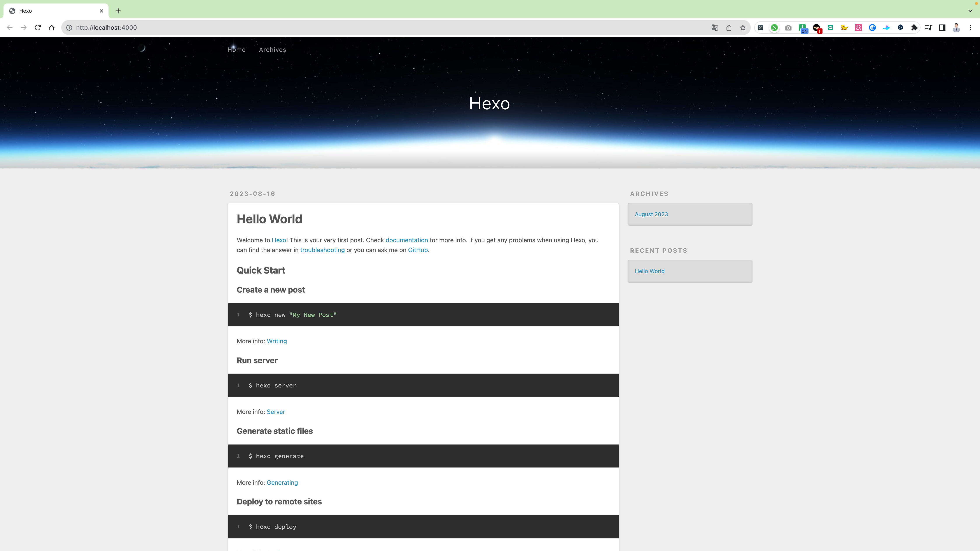Open the Chrome profile avatar
Screen dimensions: 980x551
(x=956, y=27)
